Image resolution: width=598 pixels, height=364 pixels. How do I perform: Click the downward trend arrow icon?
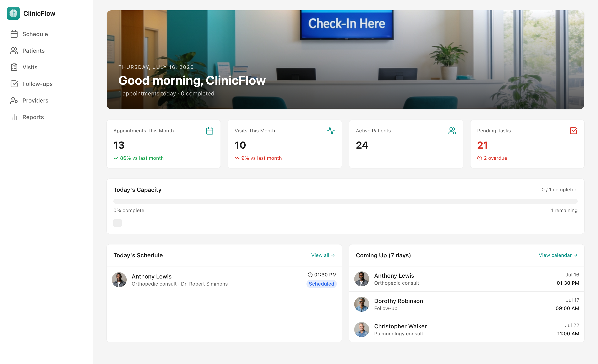[x=237, y=158]
